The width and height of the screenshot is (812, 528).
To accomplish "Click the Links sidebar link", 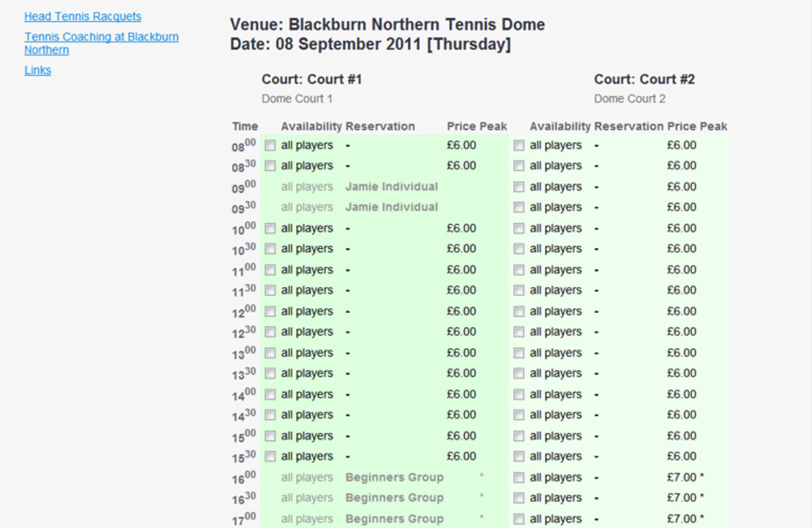I will [38, 70].
